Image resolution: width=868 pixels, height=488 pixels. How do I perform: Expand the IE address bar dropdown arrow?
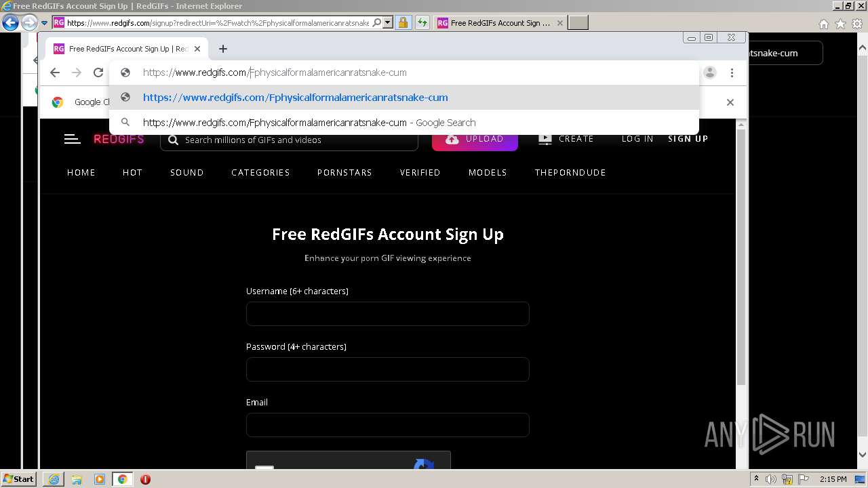coord(388,22)
